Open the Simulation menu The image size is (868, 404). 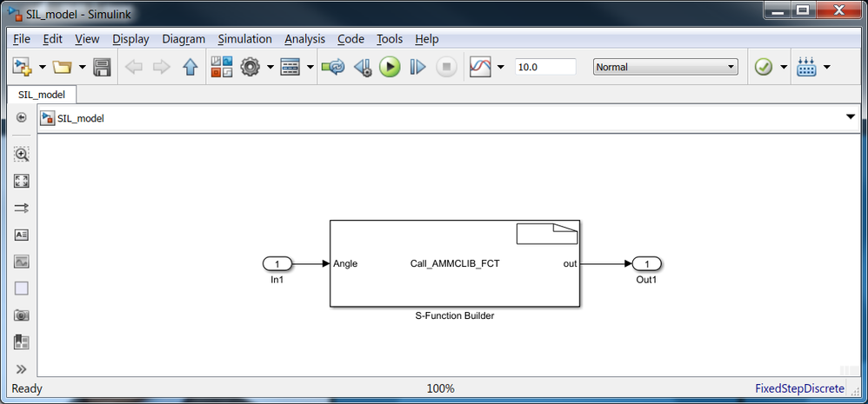tap(244, 39)
